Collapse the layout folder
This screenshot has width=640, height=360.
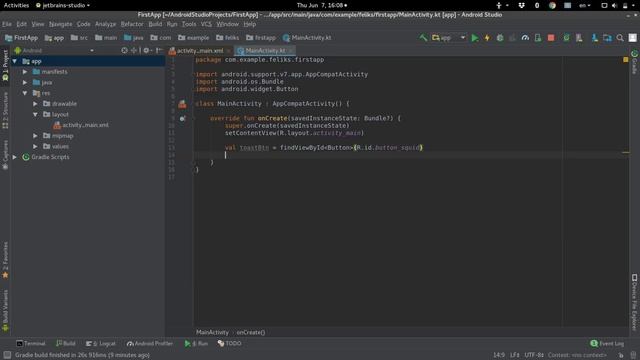[36, 114]
